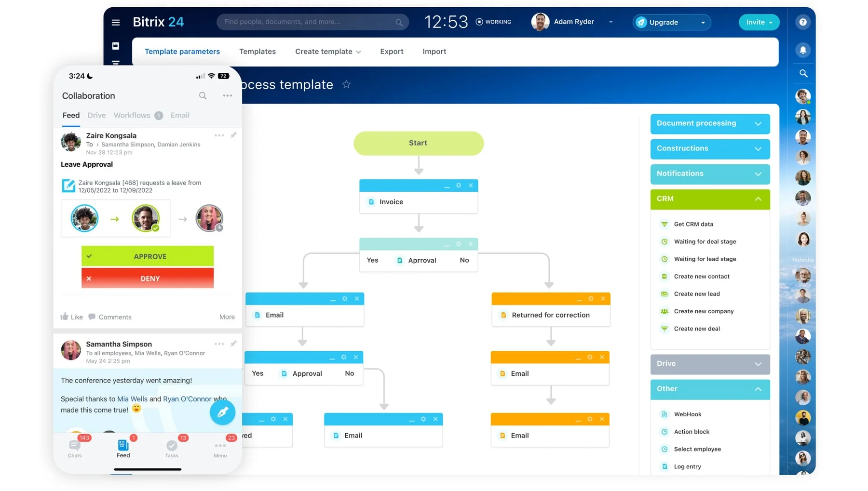Expand the Document processing section
Viewport: 868px width, 491px height.
[758, 124]
